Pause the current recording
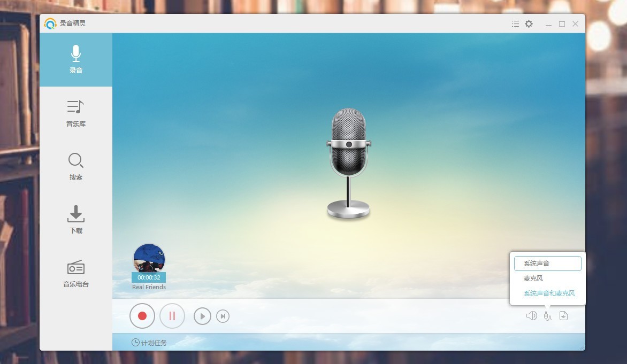627x364 pixels. [x=172, y=316]
